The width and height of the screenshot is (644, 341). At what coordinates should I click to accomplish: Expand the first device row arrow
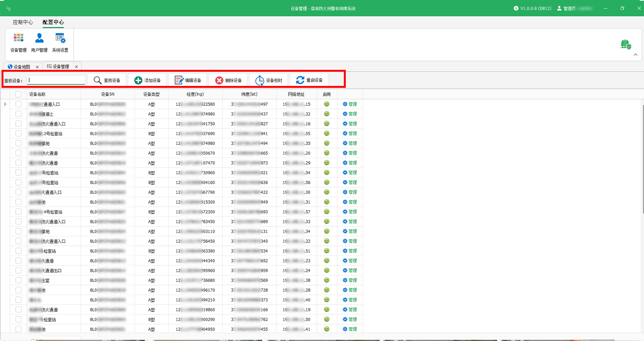(x=5, y=104)
